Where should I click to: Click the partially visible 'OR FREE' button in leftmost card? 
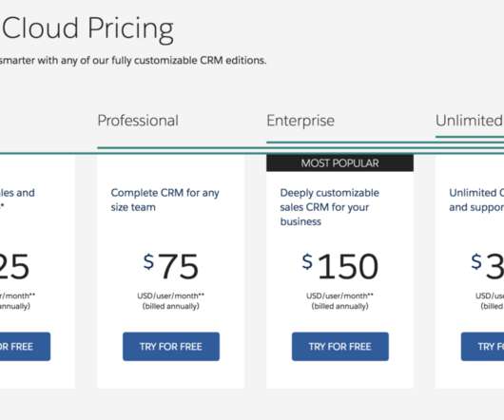tap(25, 347)
